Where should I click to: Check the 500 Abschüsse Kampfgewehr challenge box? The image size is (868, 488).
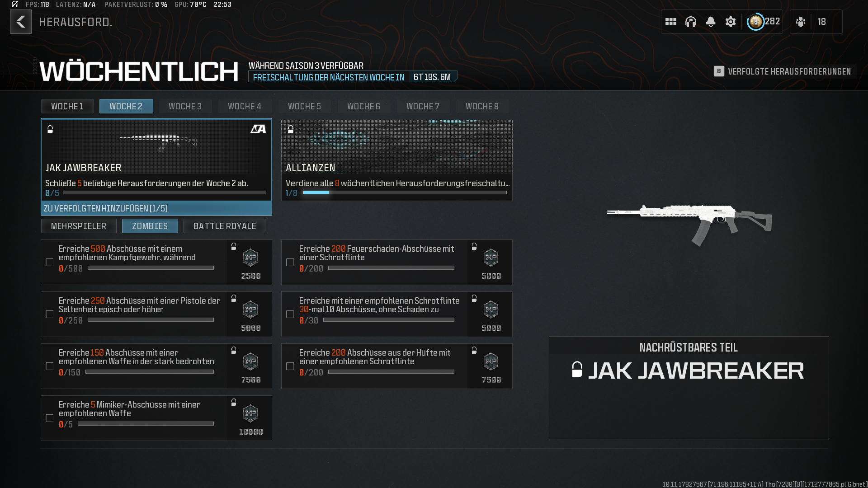point(50,263)
